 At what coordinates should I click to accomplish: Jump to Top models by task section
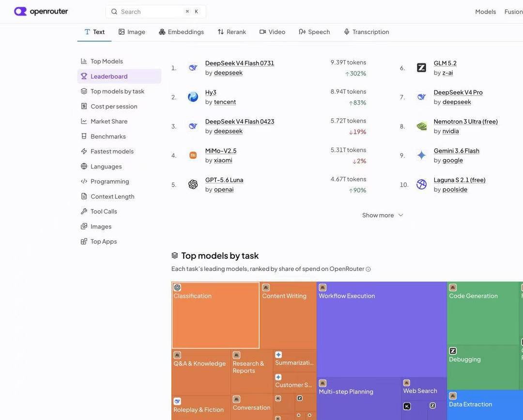pyautogui.click(x=119, y=92)
